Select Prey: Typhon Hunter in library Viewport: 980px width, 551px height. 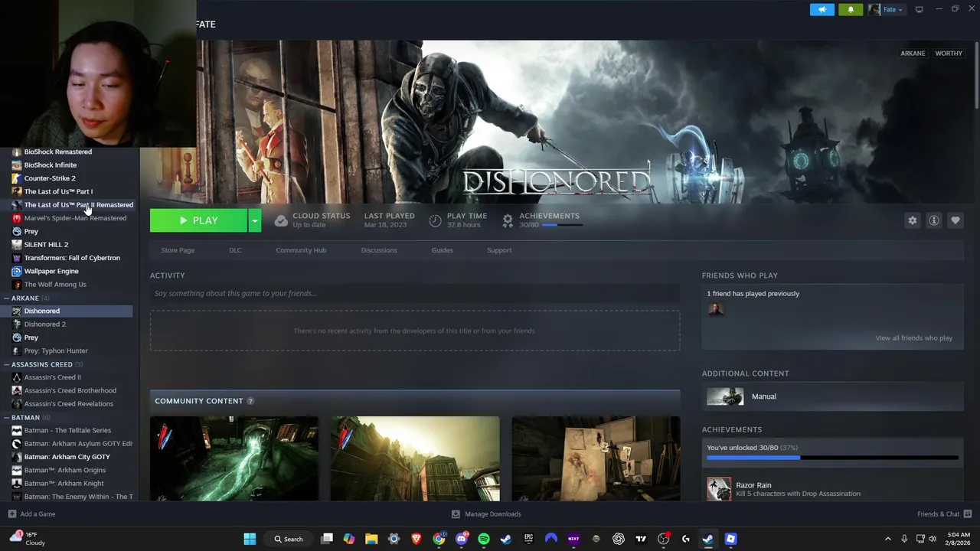coord(56,350)
